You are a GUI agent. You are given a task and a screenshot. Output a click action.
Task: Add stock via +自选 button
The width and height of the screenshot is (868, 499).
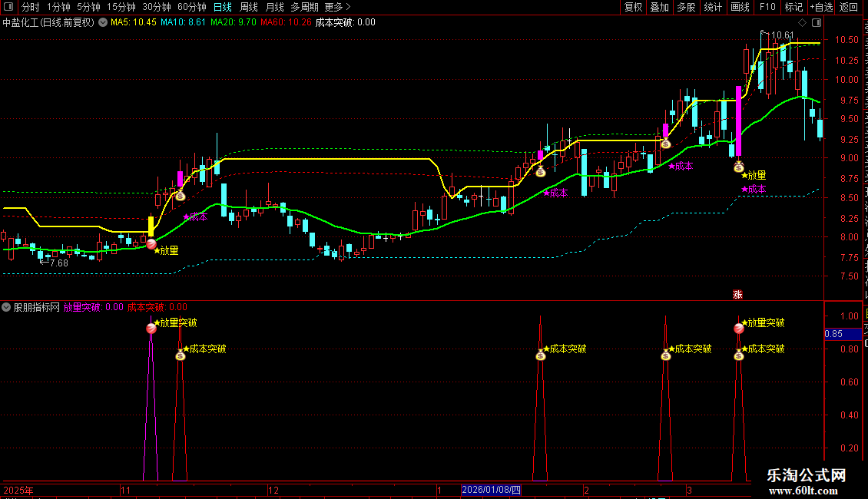(821, 7)
